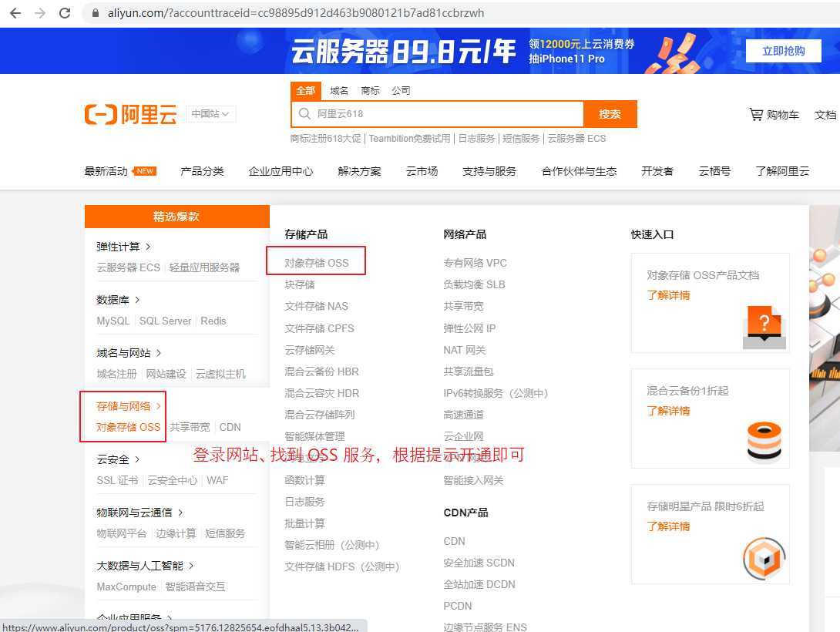Click the NEW badge beside 最新活动

(145, 171)
